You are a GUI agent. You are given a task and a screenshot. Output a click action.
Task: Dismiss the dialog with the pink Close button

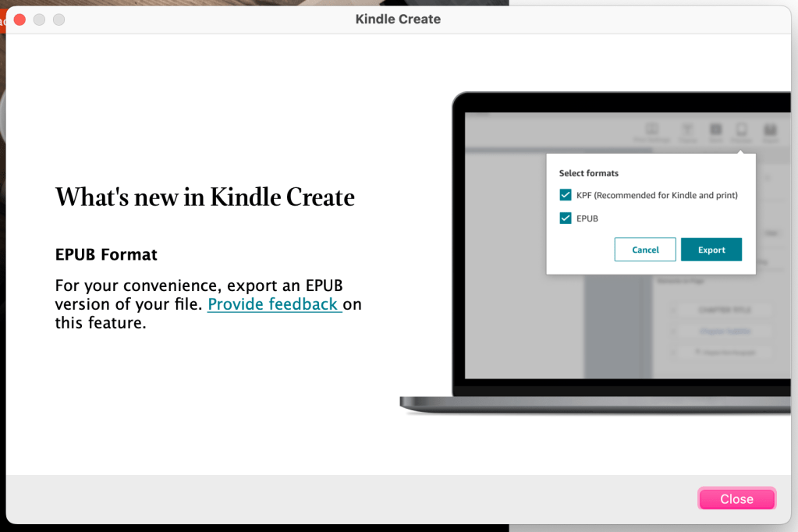pos(736,498)
